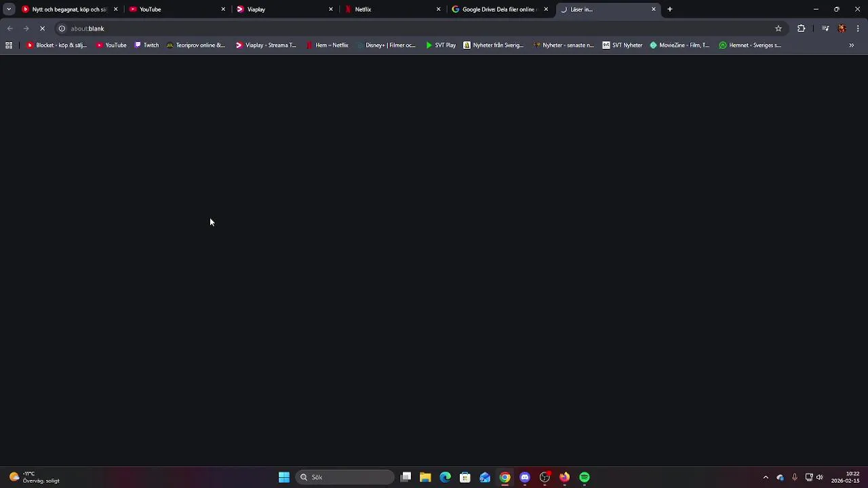Minimize the Chrome window
Viewport: 868px width, 488px height.
pos(816,9)
